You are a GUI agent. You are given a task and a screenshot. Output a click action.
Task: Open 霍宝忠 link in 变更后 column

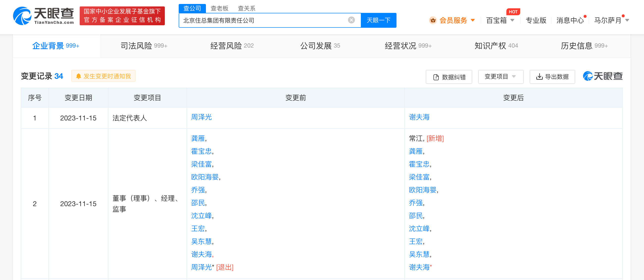[419, 164]
